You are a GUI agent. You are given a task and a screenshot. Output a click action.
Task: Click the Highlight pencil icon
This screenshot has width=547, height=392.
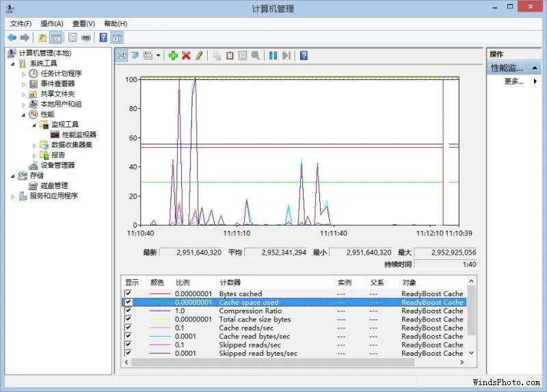coord(199,55)
